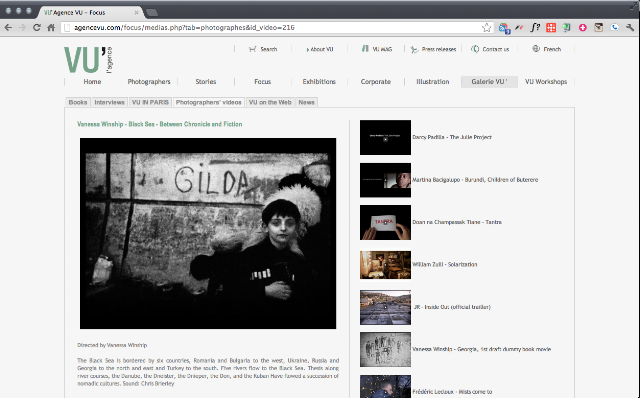This screenshot has height=398, width=640.
Task: Open William Zulli Solarization thumbnail
Action: 385,265
